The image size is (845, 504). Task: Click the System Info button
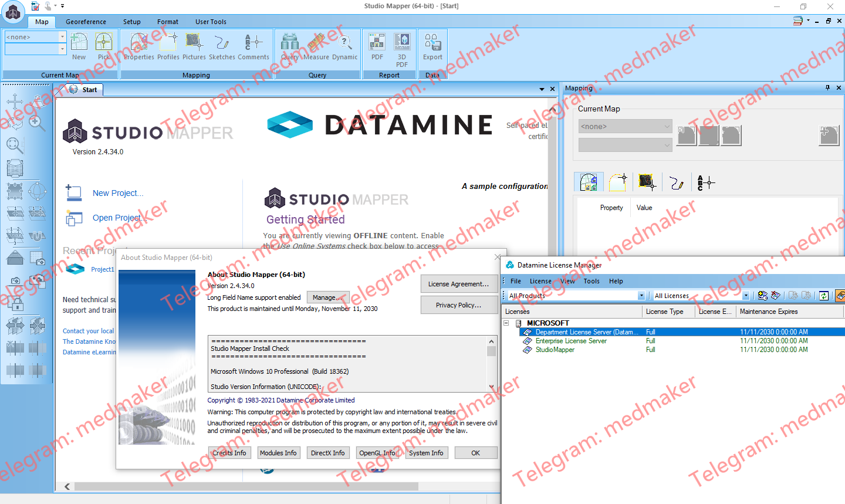point(427,453)
